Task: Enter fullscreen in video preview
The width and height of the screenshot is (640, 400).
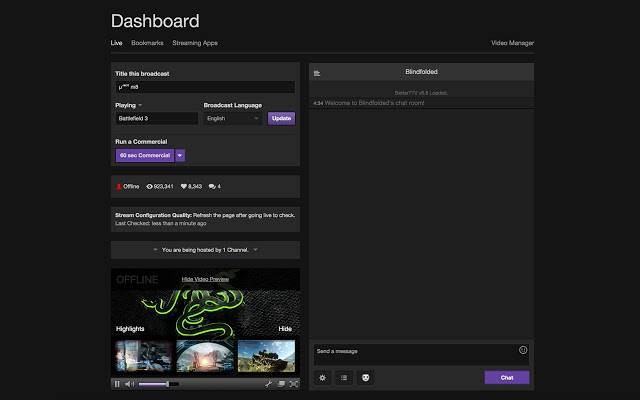Action: [x=293, y=383]
